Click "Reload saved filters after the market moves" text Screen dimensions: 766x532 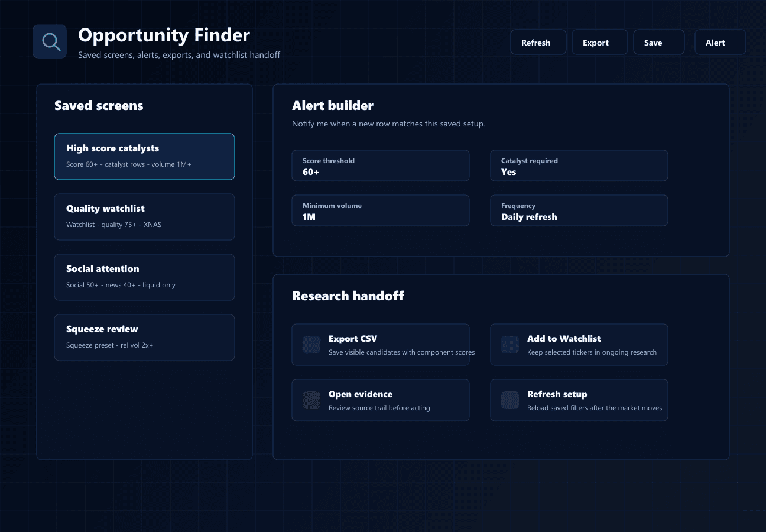click(x=595, y=408)
